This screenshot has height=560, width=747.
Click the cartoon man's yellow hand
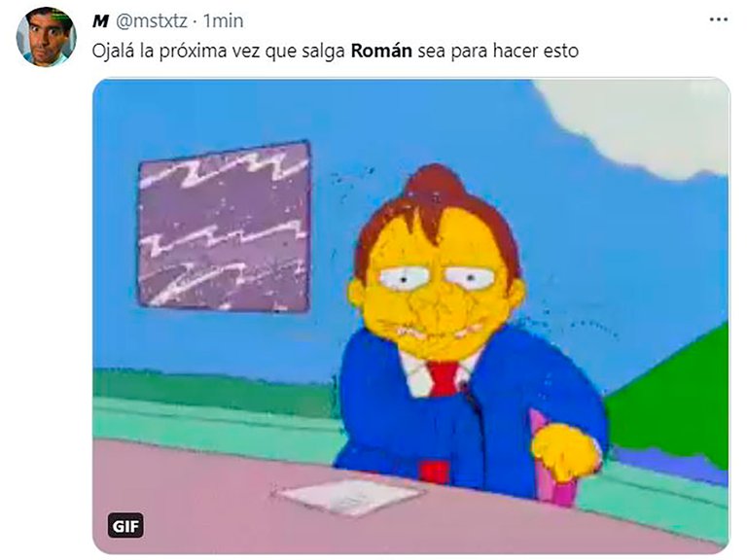coord(566,451)
